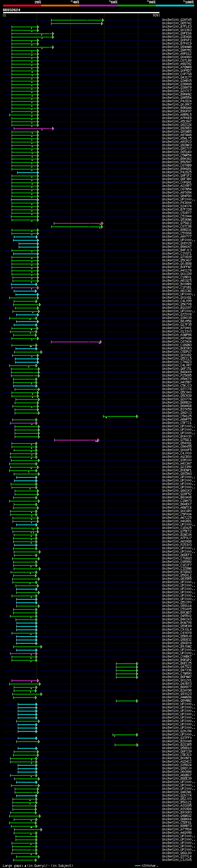The width and height of the screenshot is (197, 868).
Task: Click the red 20% identity legend bar
Action: pyautogui.click(x=22, y=6)
